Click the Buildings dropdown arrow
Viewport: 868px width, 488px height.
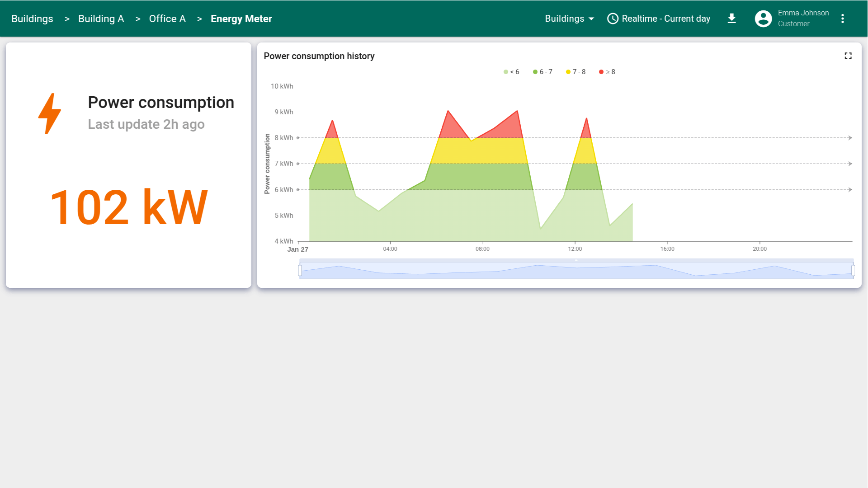click(591, 19)
